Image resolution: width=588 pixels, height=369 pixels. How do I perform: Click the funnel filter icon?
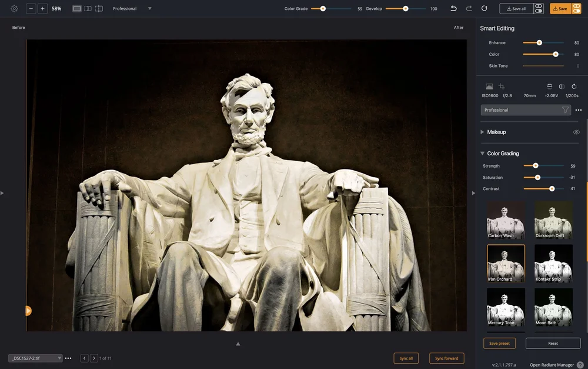pos(565,110)
